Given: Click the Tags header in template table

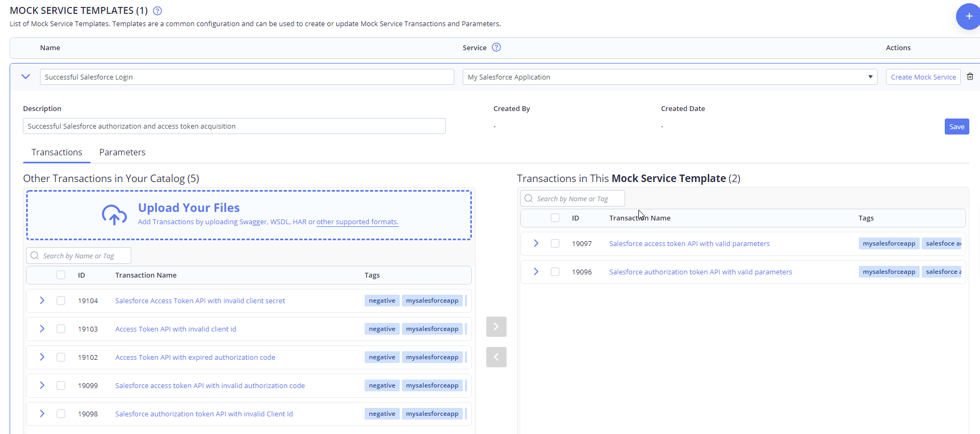Looking at the screenshot, I should coord(866,218).
